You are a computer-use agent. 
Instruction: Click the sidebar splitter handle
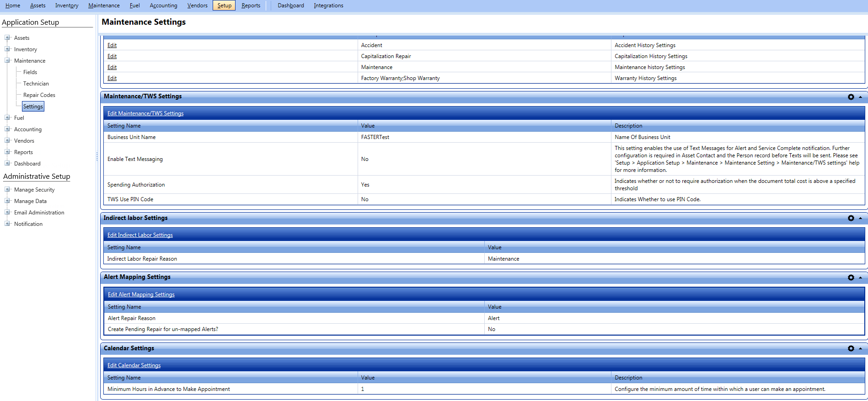(x=97, y=156)
